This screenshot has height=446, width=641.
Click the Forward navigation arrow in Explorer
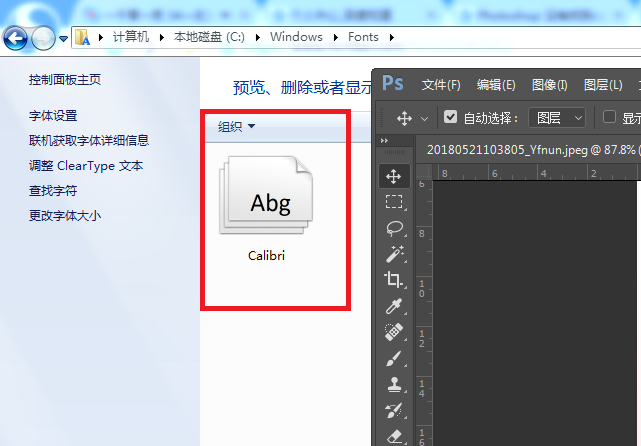pyautogui.click(x=43, y=39)
